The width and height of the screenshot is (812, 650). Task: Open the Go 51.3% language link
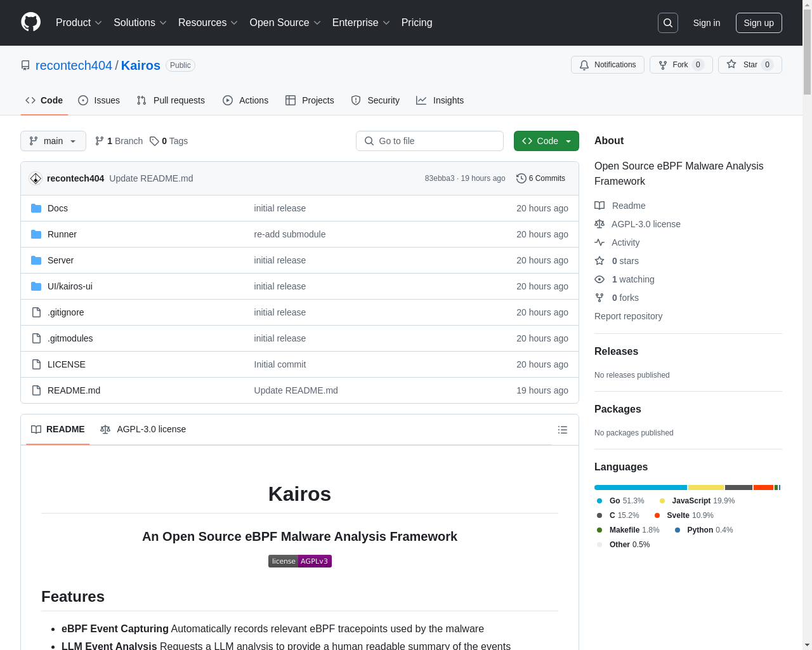(x=620, y=501)
